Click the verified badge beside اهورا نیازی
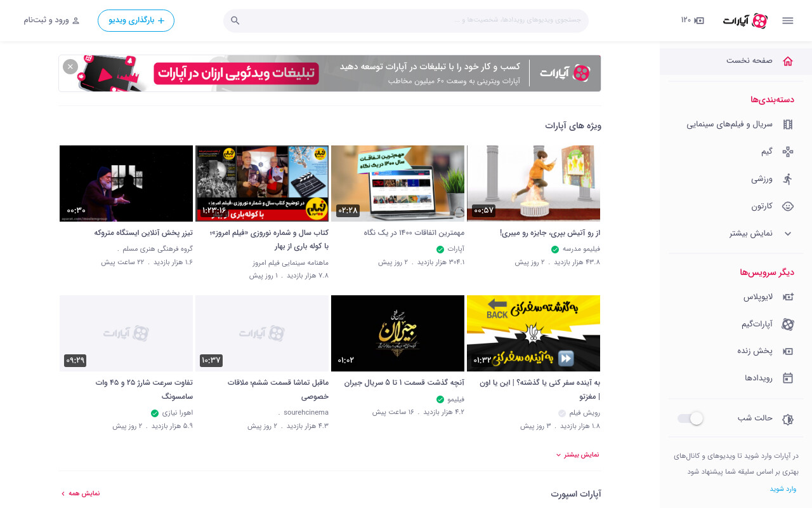The width and height of the screenshot is (812, 508). 154,413
